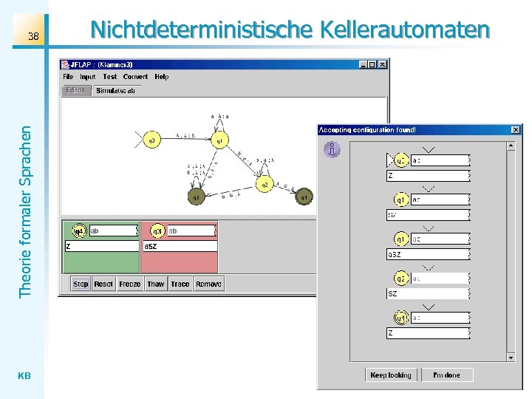The image size is (532, 399).
Task: Click the Trace button
Action: [180, 284]
